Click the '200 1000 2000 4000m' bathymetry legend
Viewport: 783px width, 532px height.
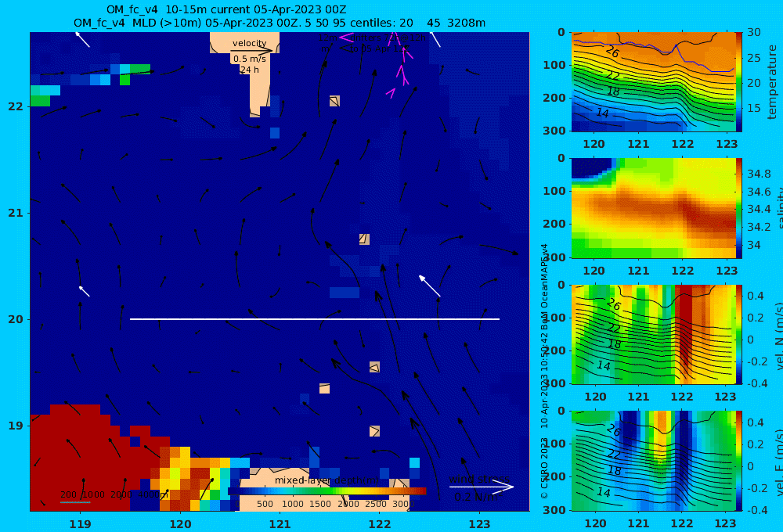(114, 495)
